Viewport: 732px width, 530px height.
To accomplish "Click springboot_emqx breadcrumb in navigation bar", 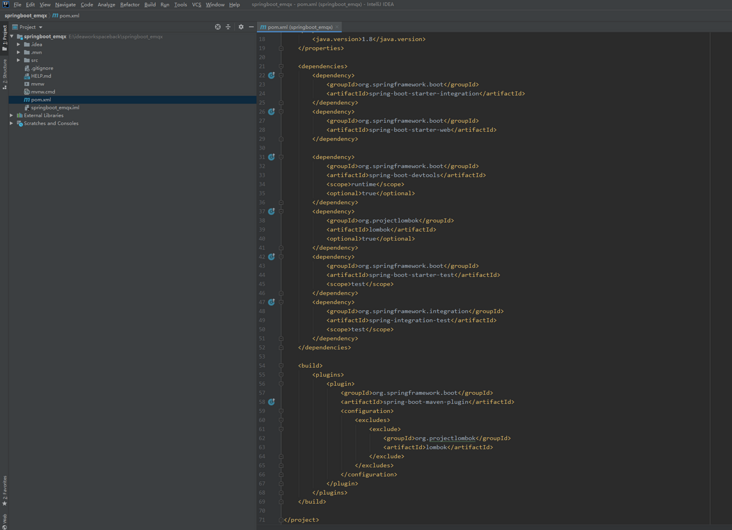I will point(25,16).
